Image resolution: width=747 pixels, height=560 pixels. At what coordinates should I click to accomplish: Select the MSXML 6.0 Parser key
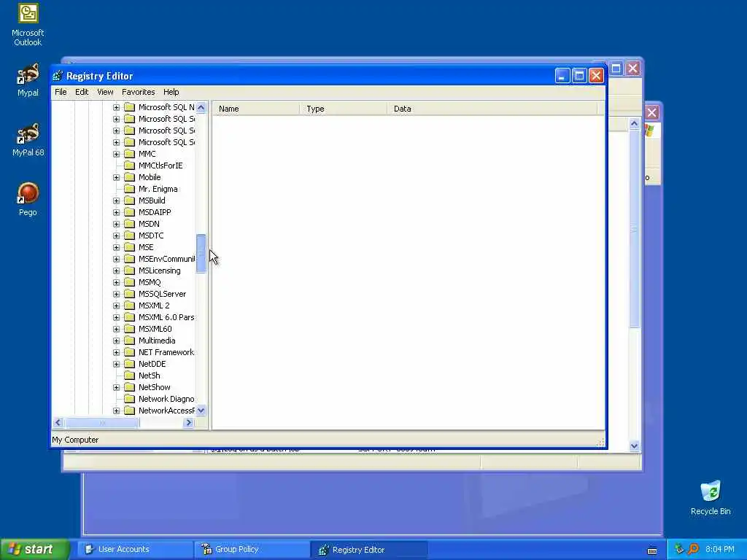[166, 317]
